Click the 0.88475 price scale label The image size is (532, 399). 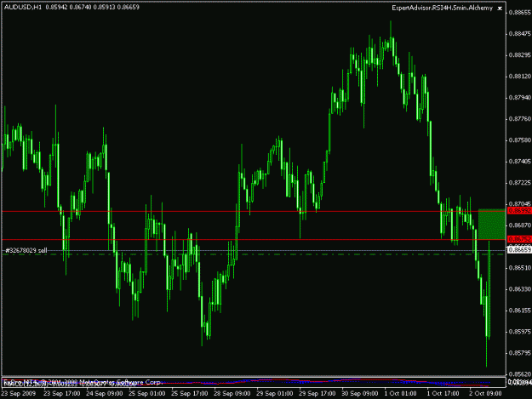[520, 33]
